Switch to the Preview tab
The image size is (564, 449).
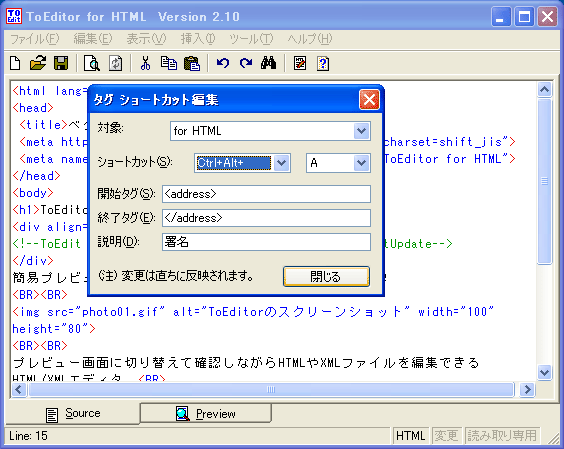click(x=205, y=413)
